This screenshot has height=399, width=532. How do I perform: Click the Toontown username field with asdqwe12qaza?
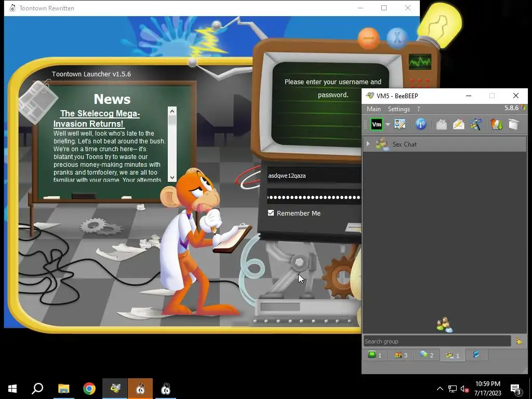pyautogui.click(x=314, y=176)
